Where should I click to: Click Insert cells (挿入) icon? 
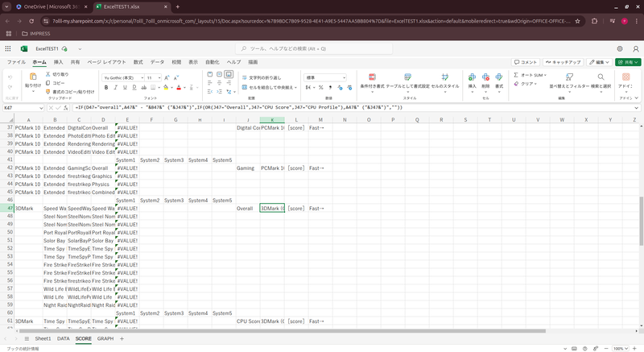[x=472, y=77]
